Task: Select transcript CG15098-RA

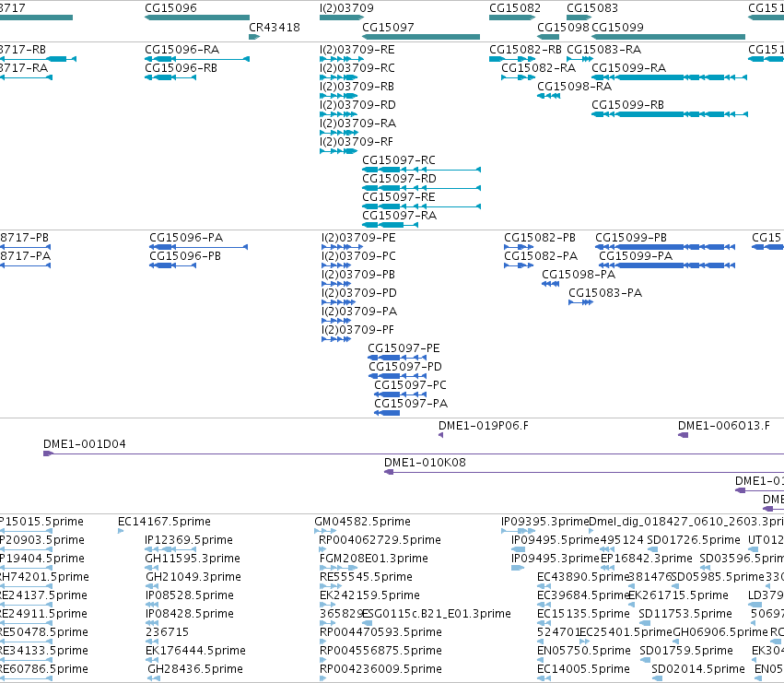Action: point(575,87)
